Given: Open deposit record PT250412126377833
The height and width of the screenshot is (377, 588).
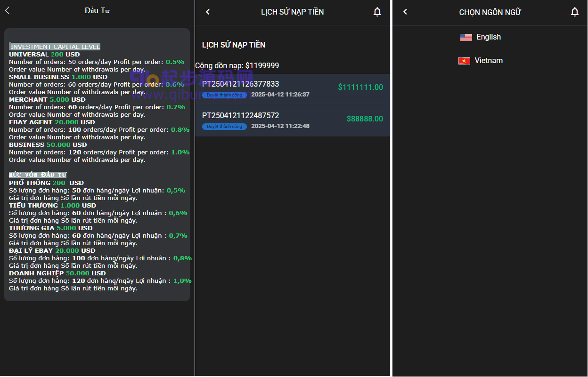Looking at the screenshot, I should click(x=240, y=84).
